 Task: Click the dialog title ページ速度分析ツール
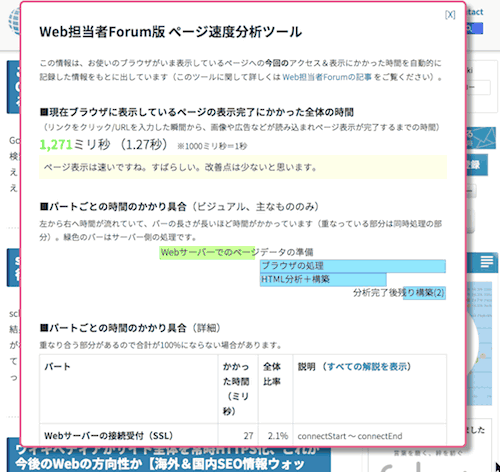point(170,32)
